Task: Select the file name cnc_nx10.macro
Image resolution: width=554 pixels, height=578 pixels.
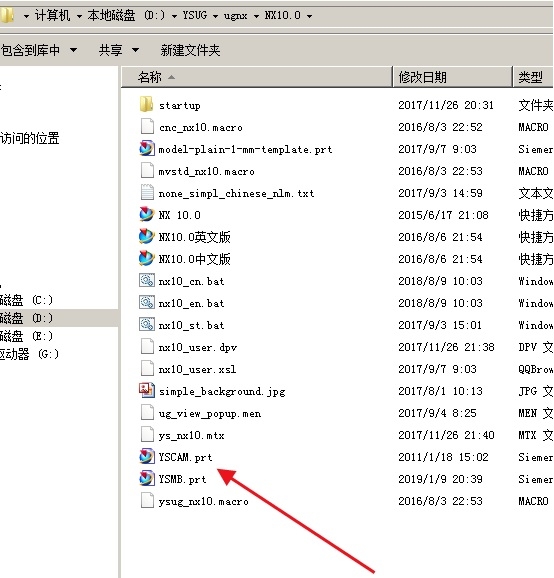Action: (x=201, y=128)
